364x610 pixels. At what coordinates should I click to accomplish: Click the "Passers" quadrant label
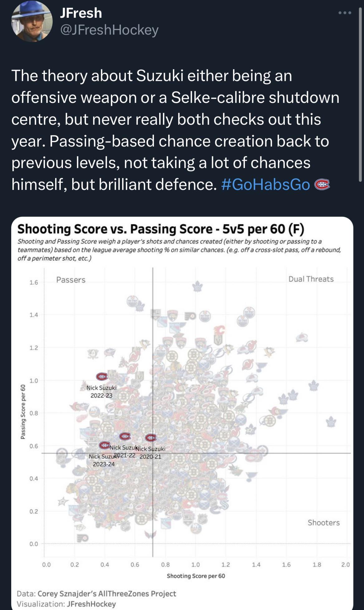[71, 280]
